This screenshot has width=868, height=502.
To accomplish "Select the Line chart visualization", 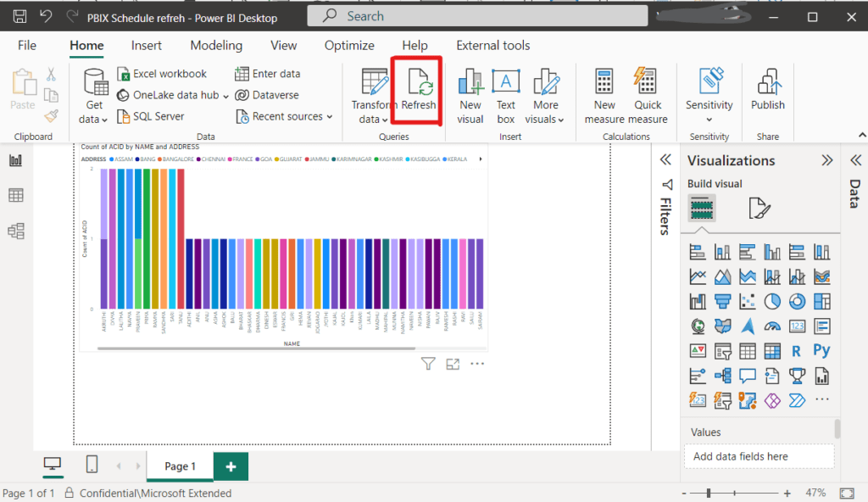I will pos(698,276).
